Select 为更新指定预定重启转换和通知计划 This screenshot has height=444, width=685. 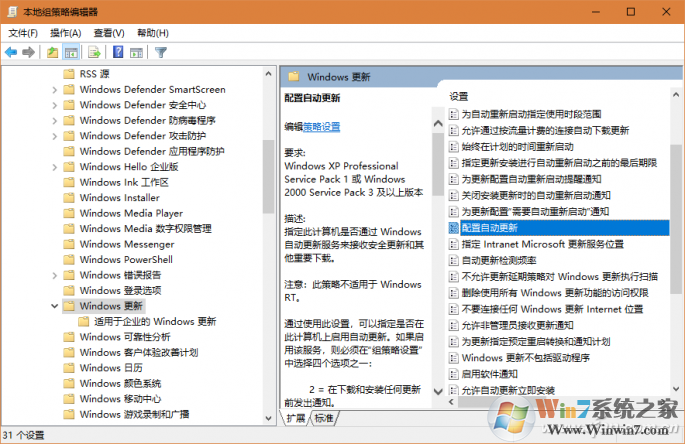[x=536, y=342]
